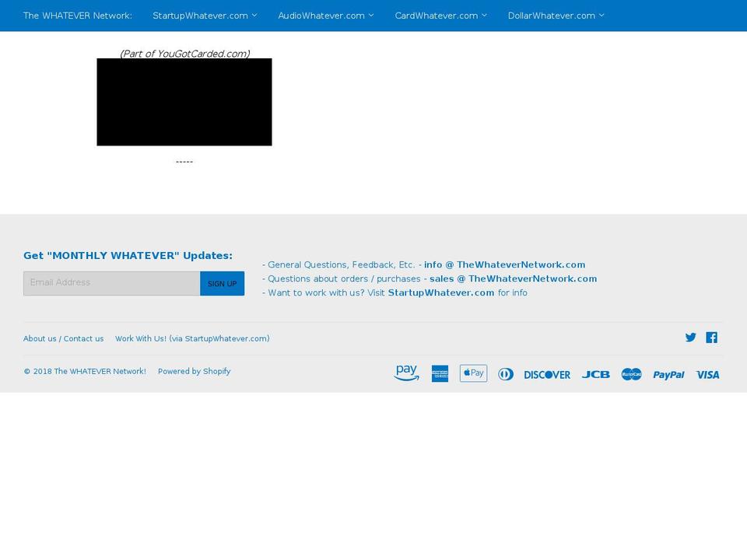Click the Diners Club payment icon

click(x=506, y=374)
